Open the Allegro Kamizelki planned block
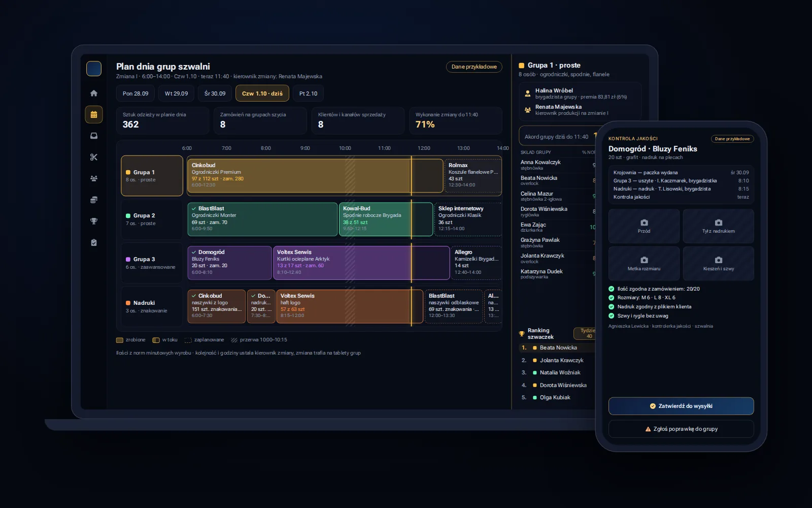This screenshot has height=508, width=812. click(x=476, y=263)
